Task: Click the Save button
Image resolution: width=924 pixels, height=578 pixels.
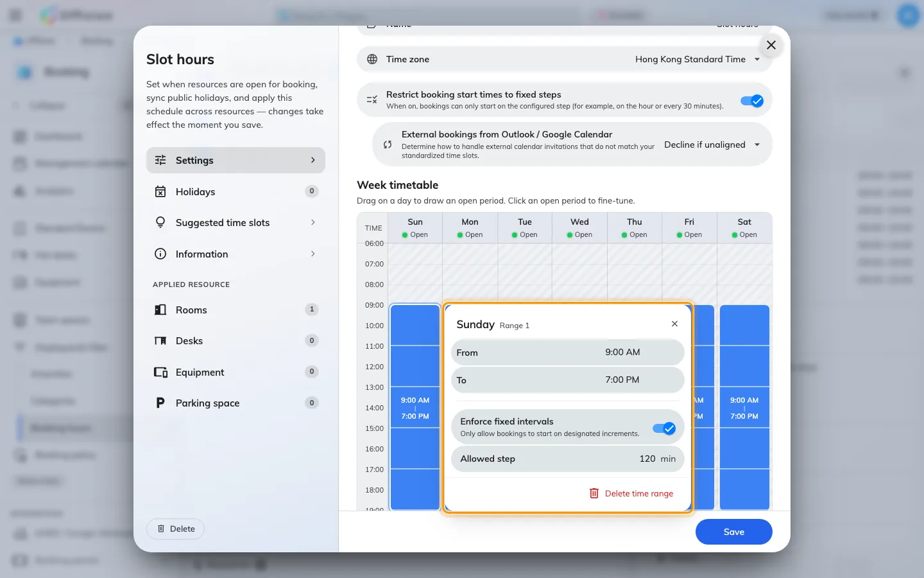Action: click(734, 532)
